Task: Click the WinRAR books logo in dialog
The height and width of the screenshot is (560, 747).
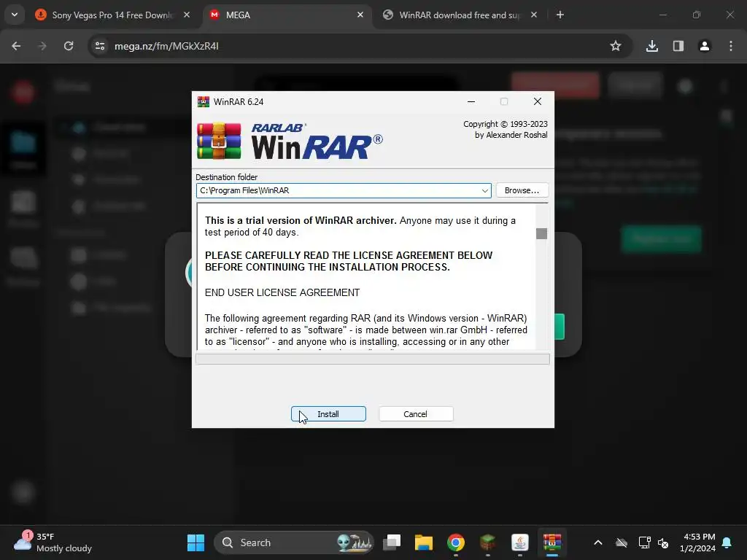Action: point(219,141)
